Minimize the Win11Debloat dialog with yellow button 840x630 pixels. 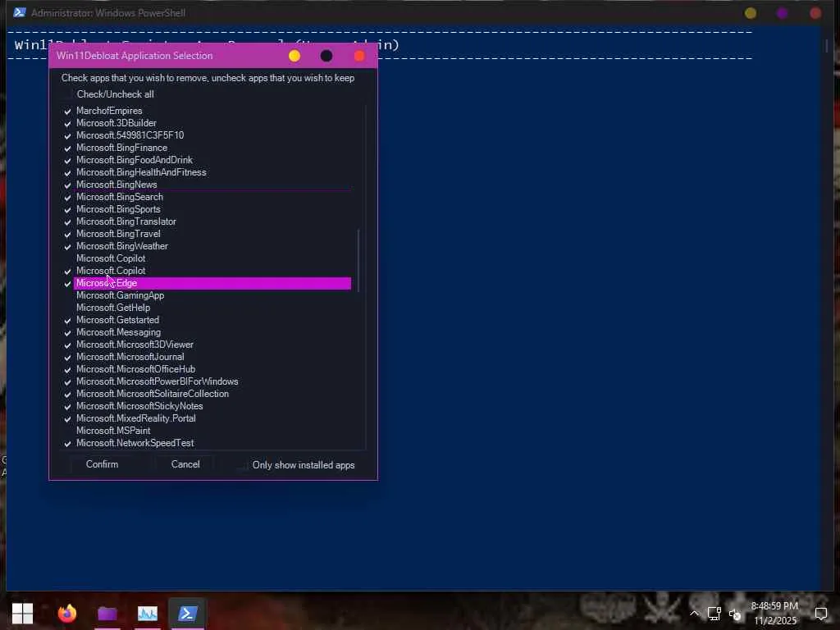click(x=294, y=56)
